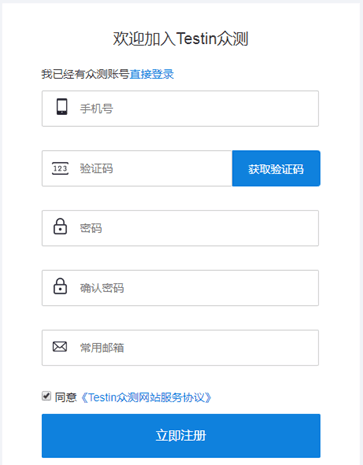
Task: Click the lock icon beside 确认密码
Action: pos(60,286)
